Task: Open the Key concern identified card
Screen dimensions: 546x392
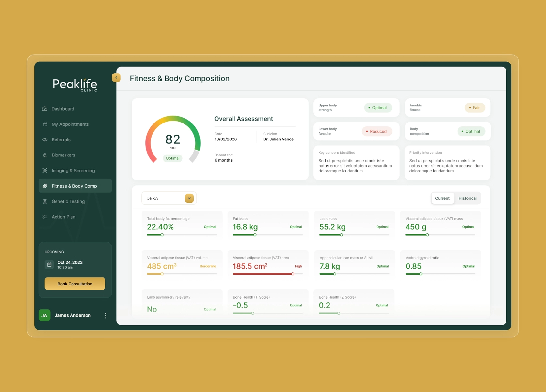Action: [356, 163]
